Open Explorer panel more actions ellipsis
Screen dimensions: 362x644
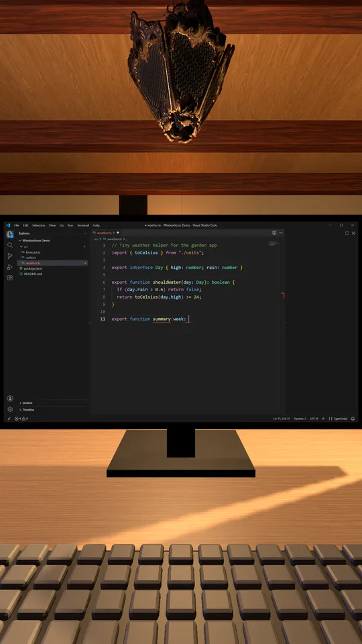85,233
